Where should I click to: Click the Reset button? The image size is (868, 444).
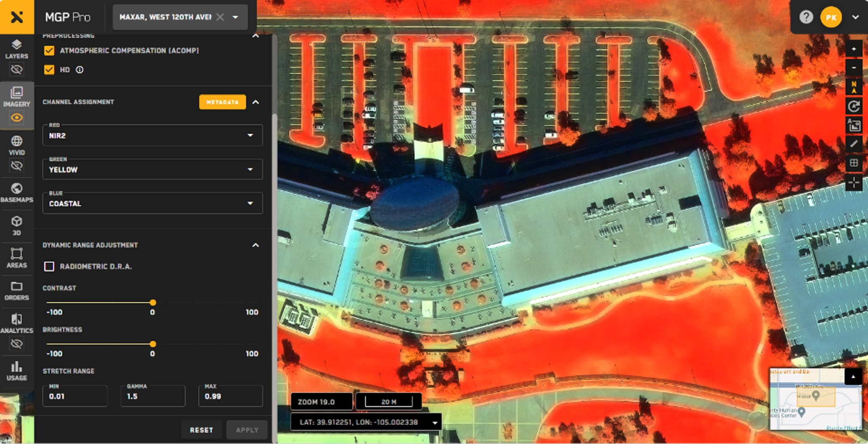[202, 430]
